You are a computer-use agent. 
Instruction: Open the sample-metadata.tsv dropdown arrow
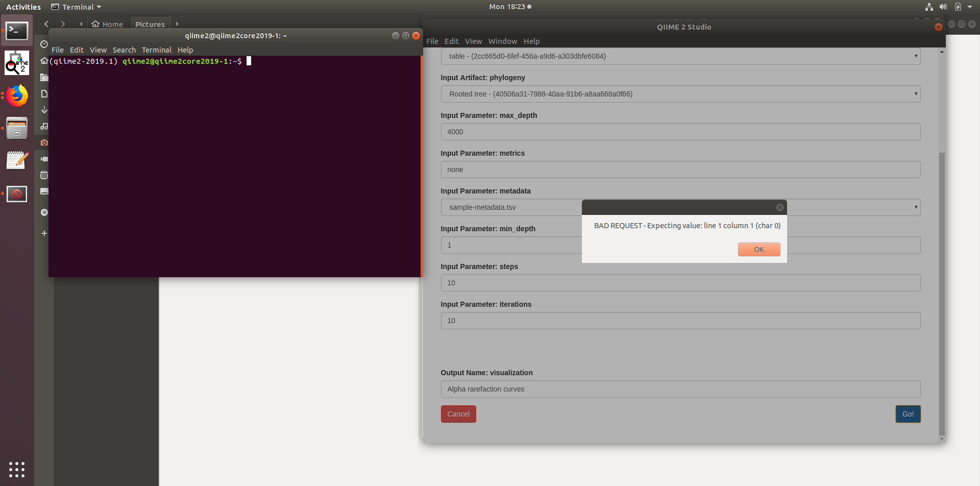click(916, 207)
